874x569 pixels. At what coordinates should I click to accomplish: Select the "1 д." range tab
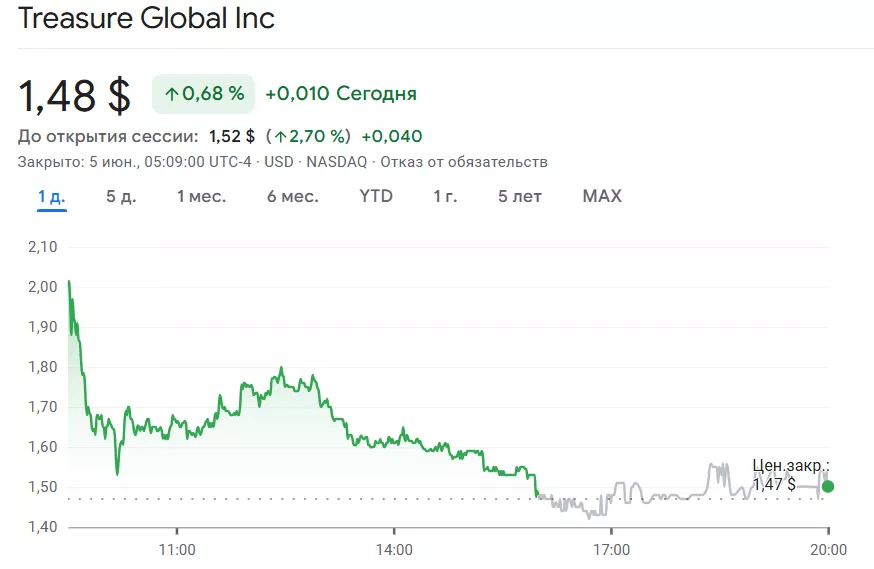tap(52, 197)
